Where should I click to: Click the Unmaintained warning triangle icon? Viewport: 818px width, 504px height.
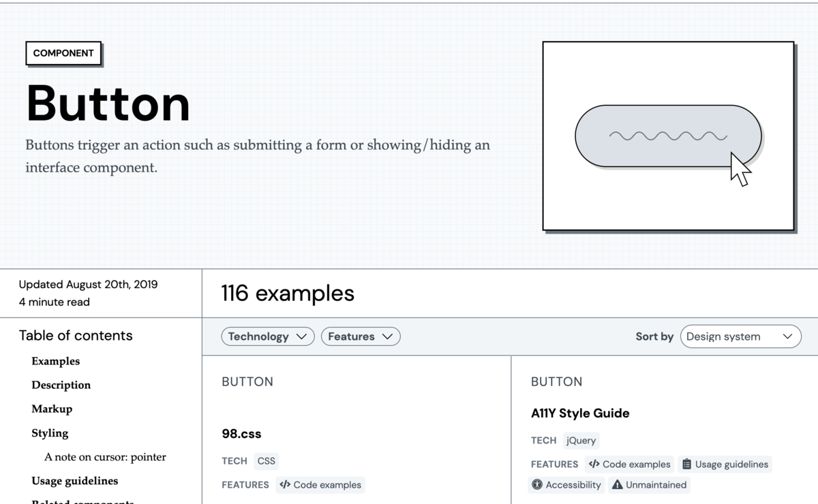618,485
